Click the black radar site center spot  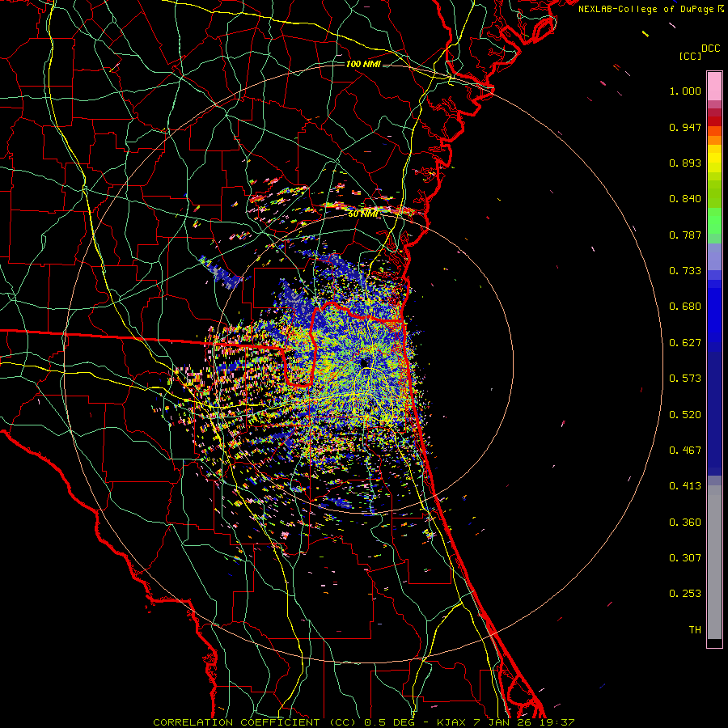[x=365, y=363]
